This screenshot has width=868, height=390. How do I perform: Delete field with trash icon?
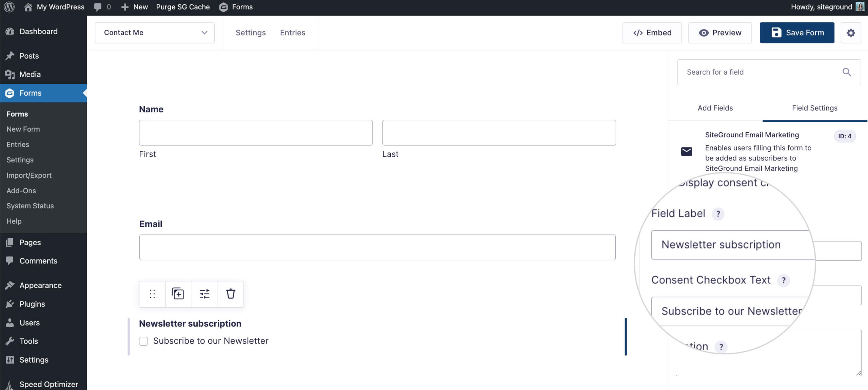click(231, 294)
